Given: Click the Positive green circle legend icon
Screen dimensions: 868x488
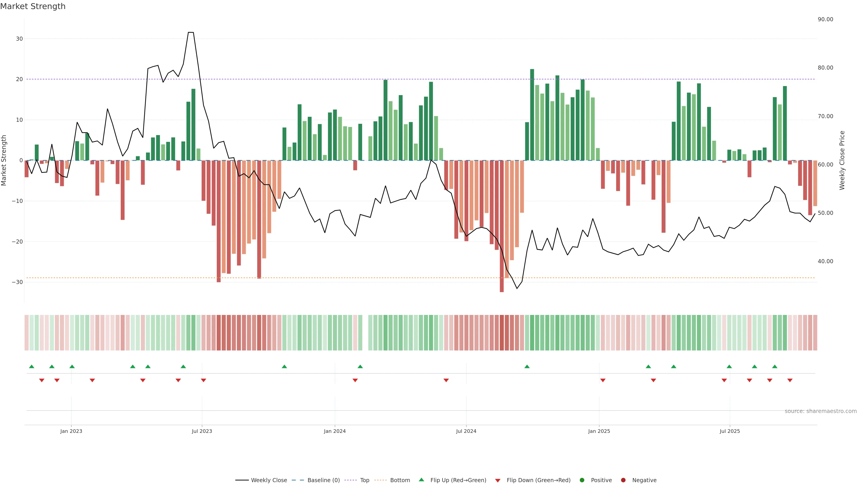Looking at the screenshot, I should [x=582, y=480].
